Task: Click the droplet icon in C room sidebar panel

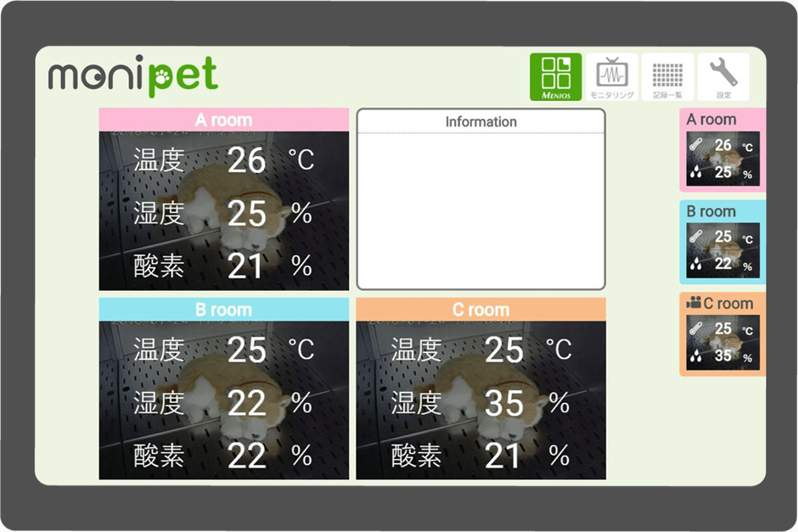Action: click(694, 356)
